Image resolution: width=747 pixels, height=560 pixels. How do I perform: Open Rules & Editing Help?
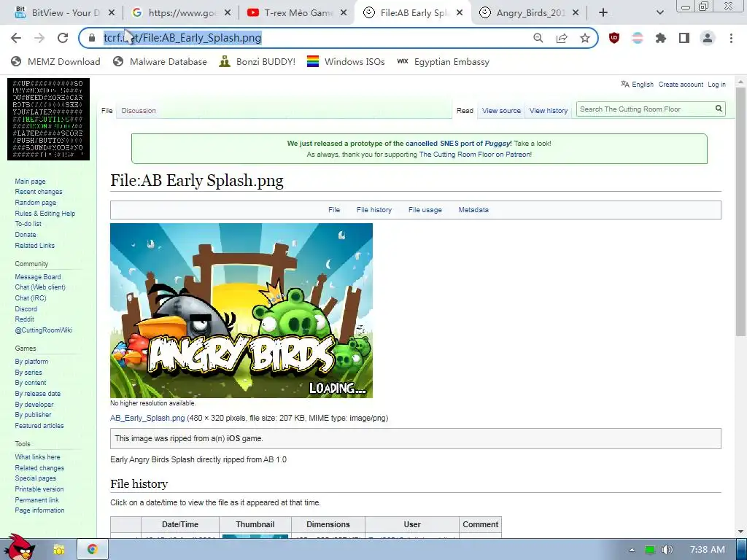44,214
